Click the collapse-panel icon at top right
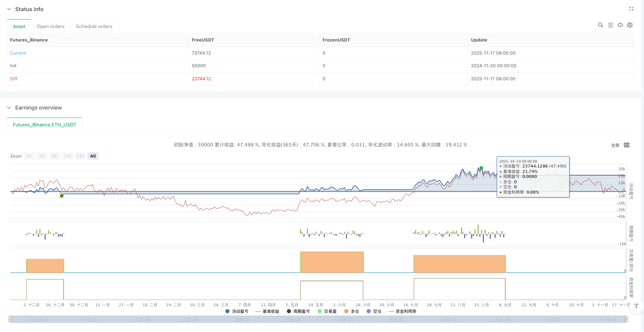Viewport: 644px width, 332px height. tap(631, 8)
